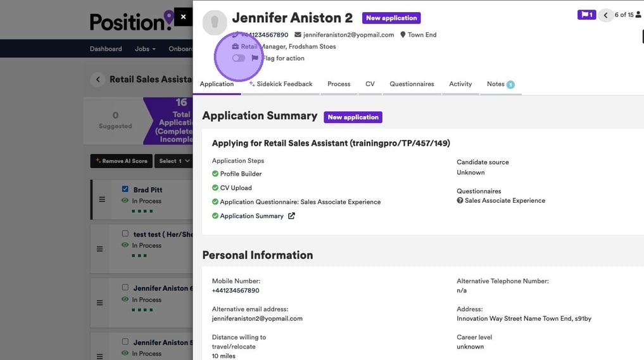The height and width of the screenshot is (360, 644).
Task: Open the Questionnaires tab
Action: [412, 84]
